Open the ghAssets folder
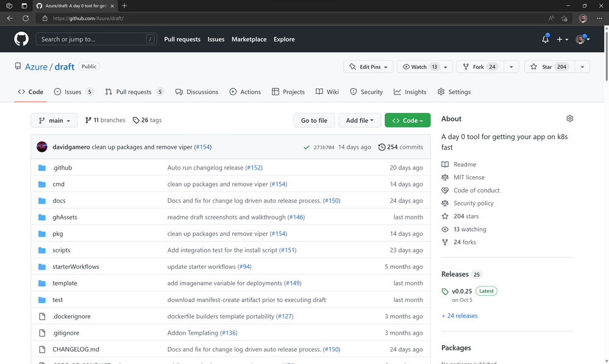 tap(65, 217)
